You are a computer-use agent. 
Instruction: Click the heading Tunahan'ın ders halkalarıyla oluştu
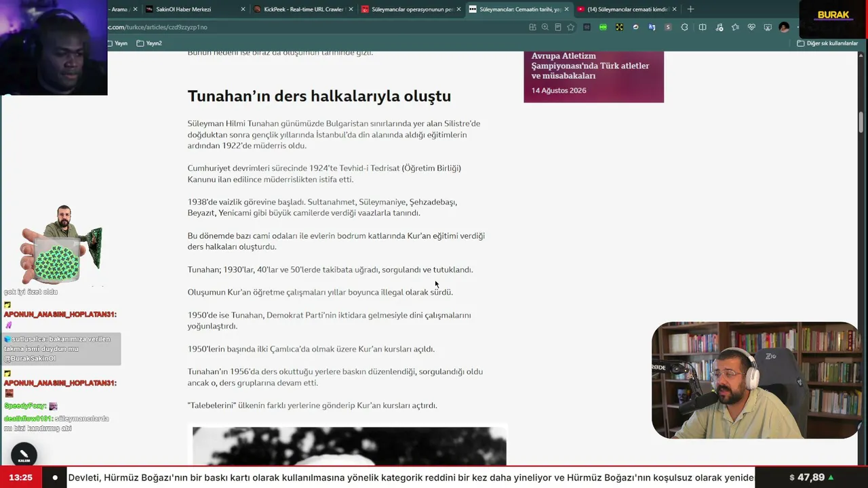pos(319,96)
